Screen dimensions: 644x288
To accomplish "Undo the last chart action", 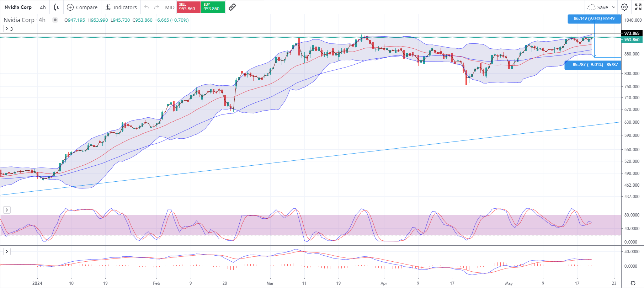I will (x=147, y=7).
